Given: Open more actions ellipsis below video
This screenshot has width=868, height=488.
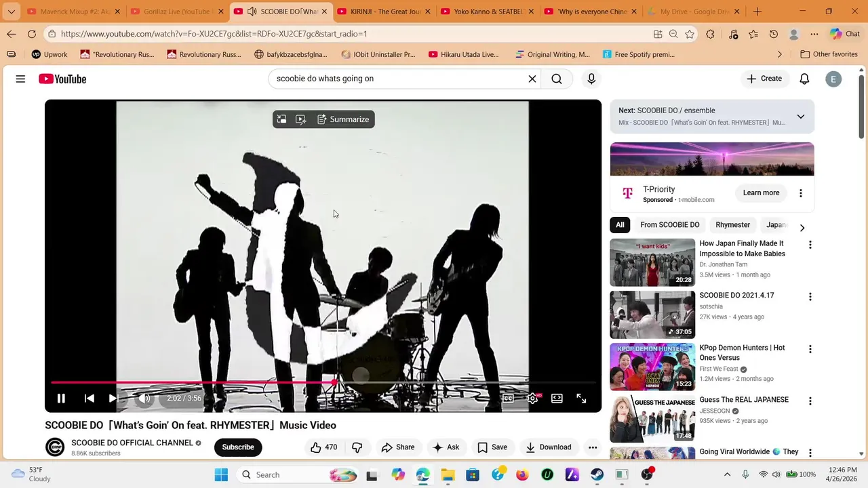Looking at the screenshot, I should [x=593, y=447].
